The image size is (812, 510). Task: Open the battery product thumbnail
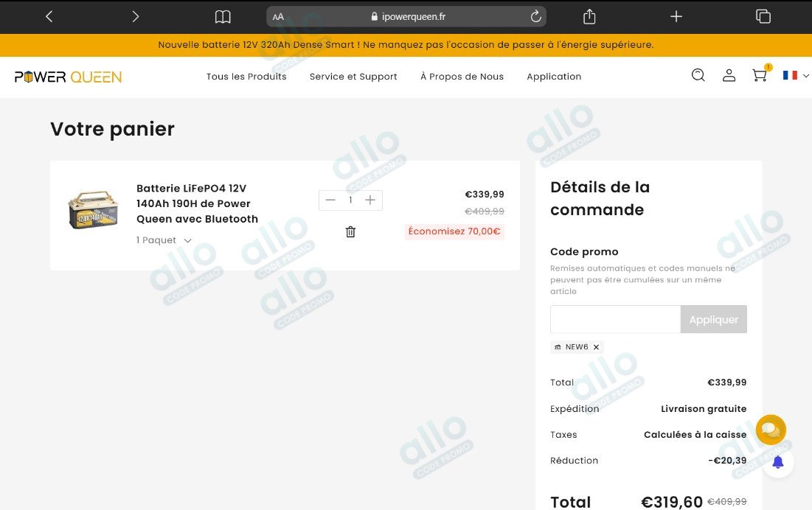tap(93, 211)
